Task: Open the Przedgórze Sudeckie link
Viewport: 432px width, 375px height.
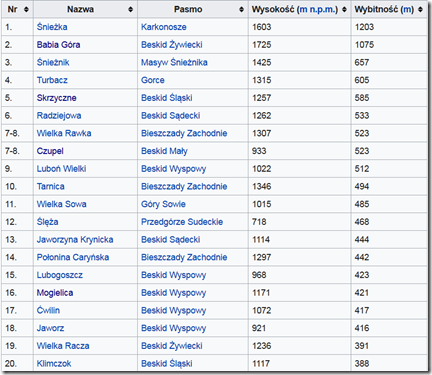Action: pos(182,222)
